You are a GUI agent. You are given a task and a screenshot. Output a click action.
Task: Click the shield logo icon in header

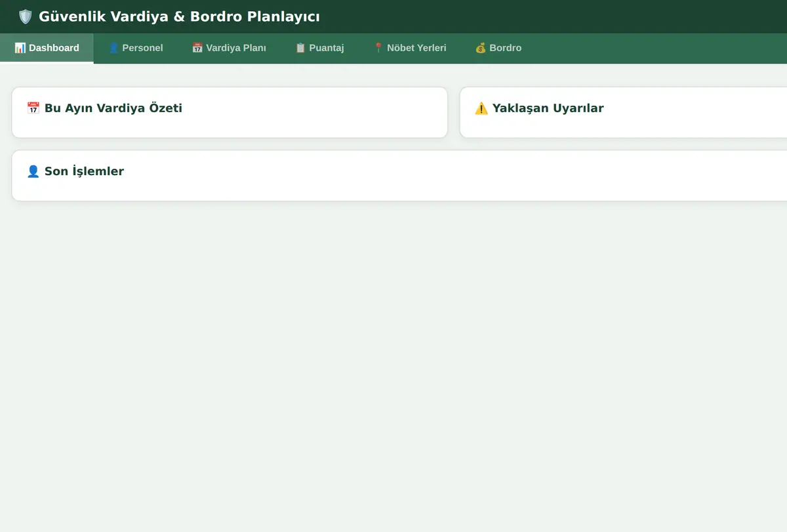(x=26, y=16)
